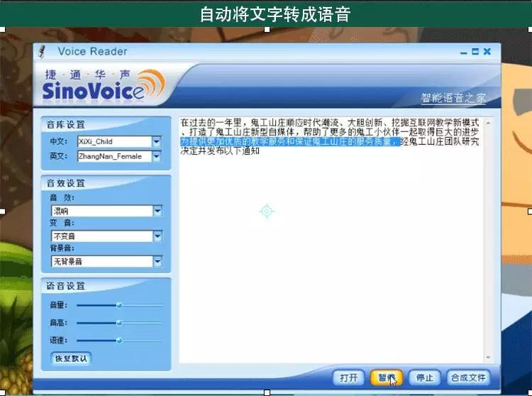Image resolution: width=532 pixels, height=396 pixels.
Task: Open the 中文 voice dropdown arrow
Action: [x=157, y=141]
